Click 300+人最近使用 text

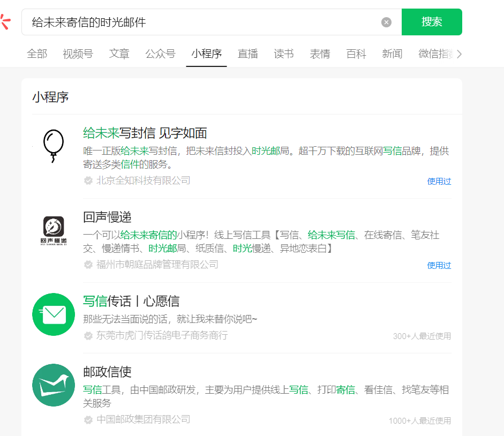click(422, 336)
